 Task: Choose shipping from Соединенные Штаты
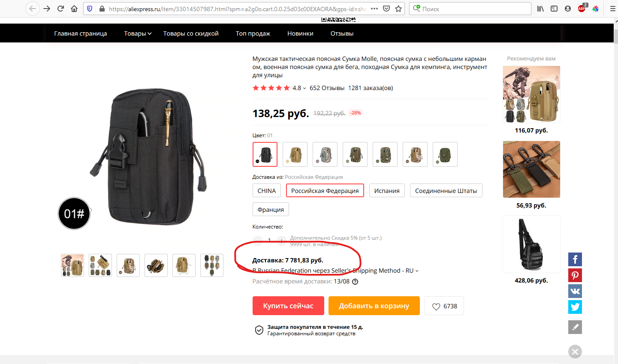pos(446,191)
